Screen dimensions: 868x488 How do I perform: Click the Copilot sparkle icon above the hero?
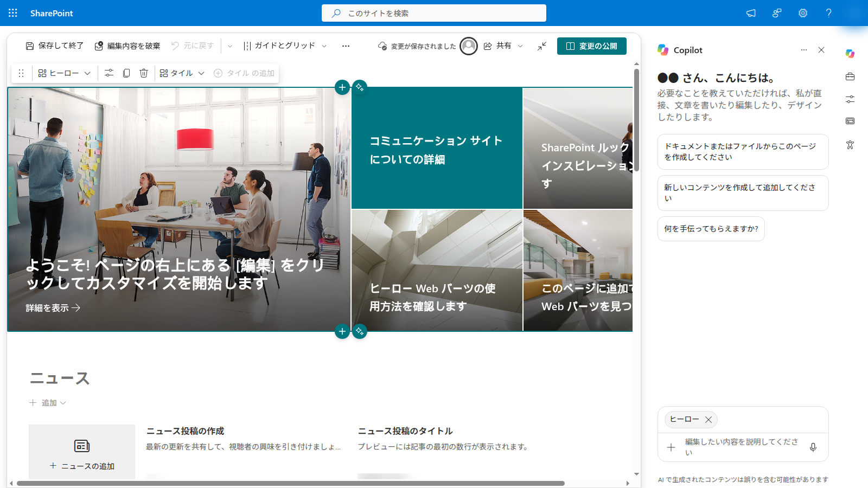(x=360, y=87)
